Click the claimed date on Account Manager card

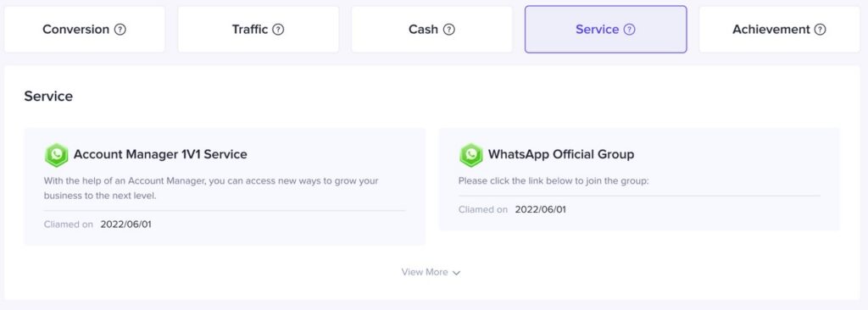(x=125, y=224)
